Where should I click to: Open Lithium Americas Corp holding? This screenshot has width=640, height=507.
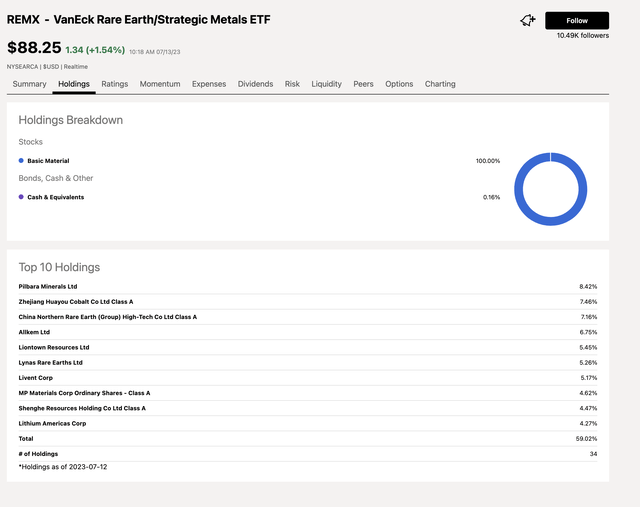coord(53,423)
